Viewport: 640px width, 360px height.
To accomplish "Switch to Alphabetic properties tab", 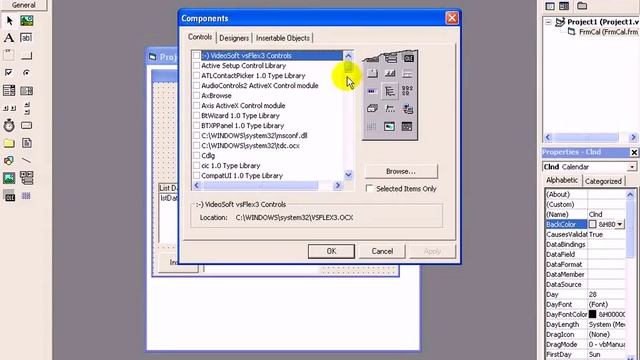I will tap(562, 180).
